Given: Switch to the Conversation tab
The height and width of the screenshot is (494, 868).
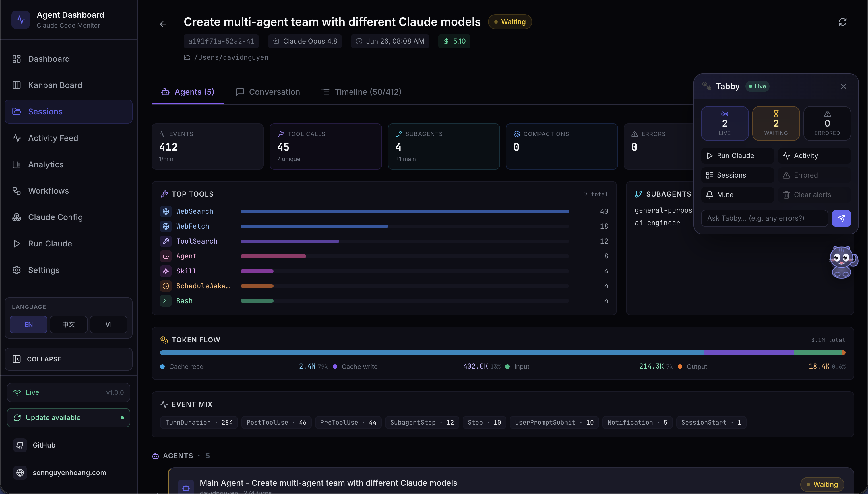Looking at the screenshot, I should [x=268, y=92].
